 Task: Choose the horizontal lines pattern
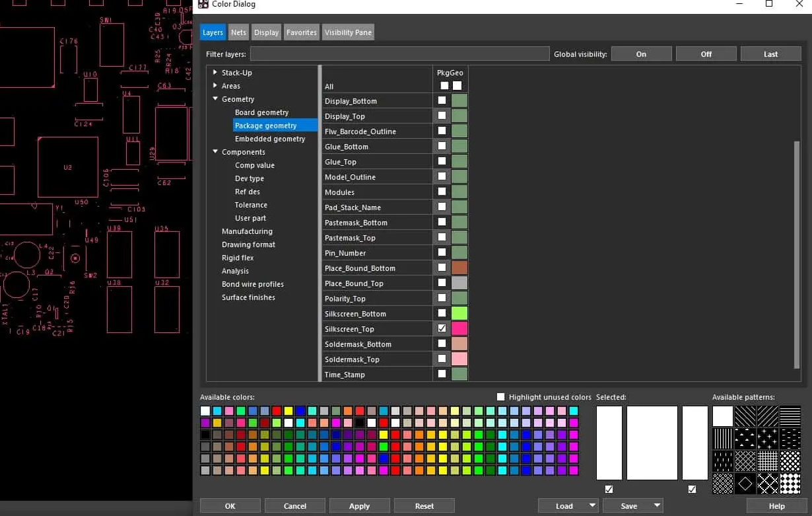pyautogui.click(x=790, y=416)
